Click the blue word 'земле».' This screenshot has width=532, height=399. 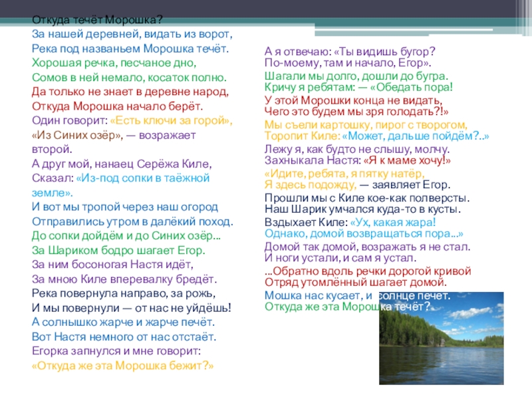tap(53, 193)
